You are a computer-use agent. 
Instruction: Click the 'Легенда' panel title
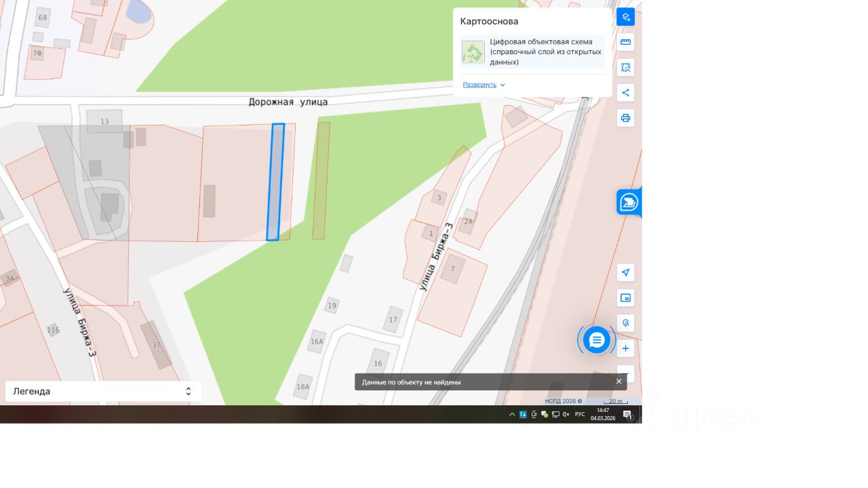click(32, 392)
